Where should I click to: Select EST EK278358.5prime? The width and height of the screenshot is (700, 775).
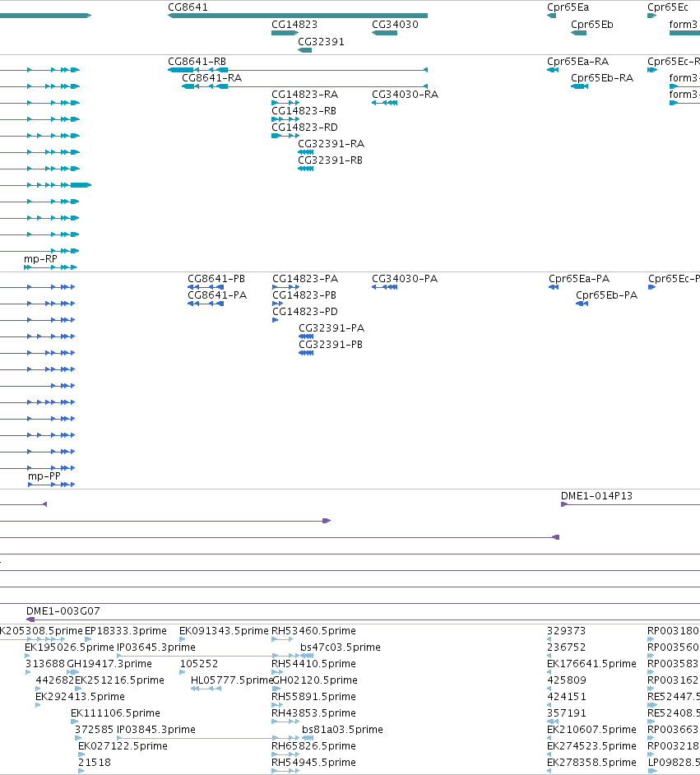tap(591, 763)
